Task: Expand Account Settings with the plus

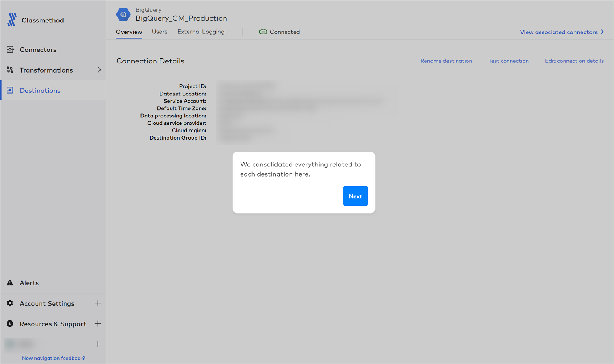Action: pos(98,303)
